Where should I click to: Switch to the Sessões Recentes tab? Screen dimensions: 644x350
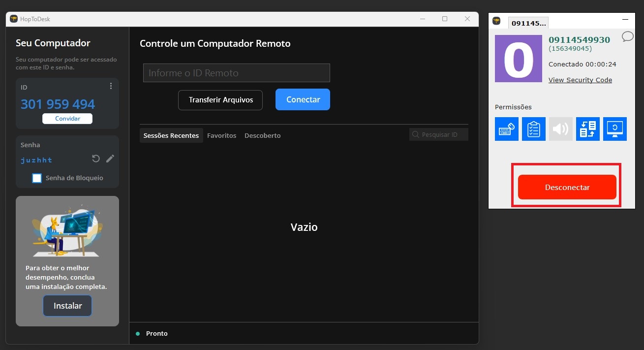click(x=171, y=135)
